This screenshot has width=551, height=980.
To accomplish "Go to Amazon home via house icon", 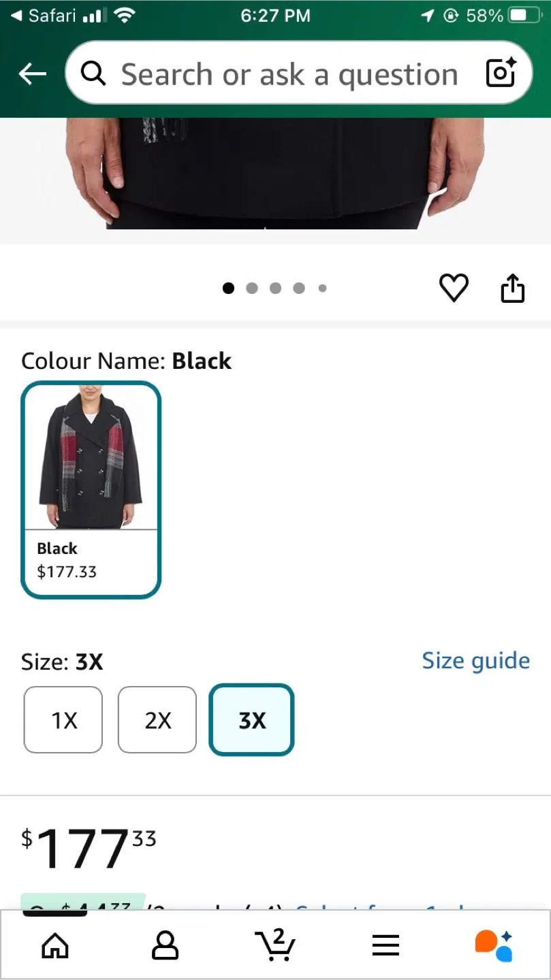I will (54, 944).
